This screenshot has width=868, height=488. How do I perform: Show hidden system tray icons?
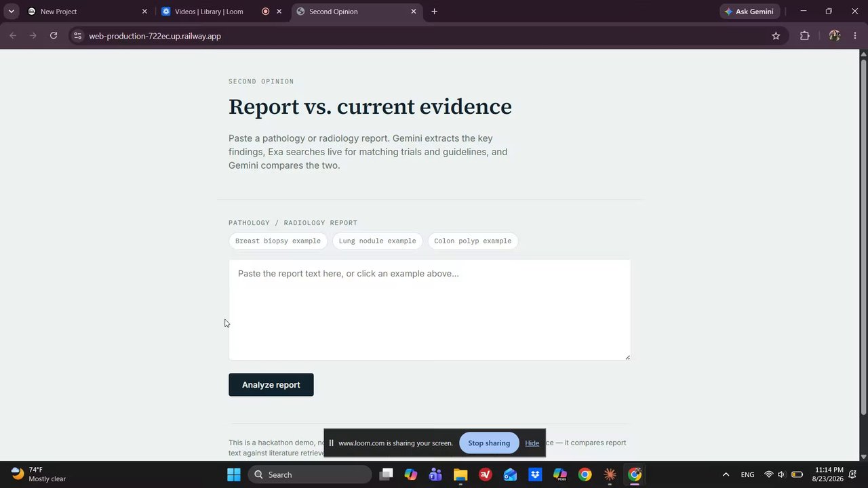click(x=726, y=474)
